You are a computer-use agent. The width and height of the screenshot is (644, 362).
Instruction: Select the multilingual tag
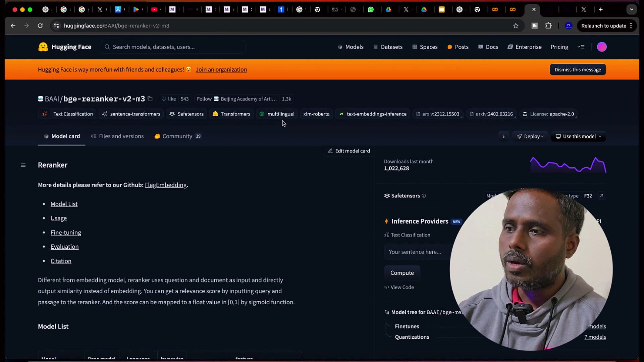tap(277, 114)
